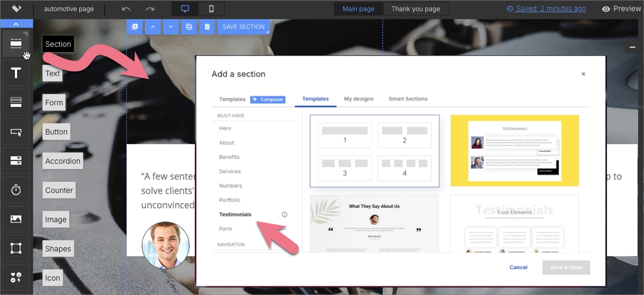Screen dimensions: 644x295
Task: Select the Image widget icon
Action: click(x=16, y=219)
